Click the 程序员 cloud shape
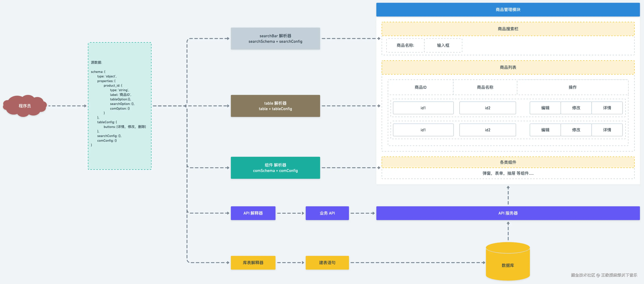The height and width of the screenshot is (284, 644). coord(25,106)
